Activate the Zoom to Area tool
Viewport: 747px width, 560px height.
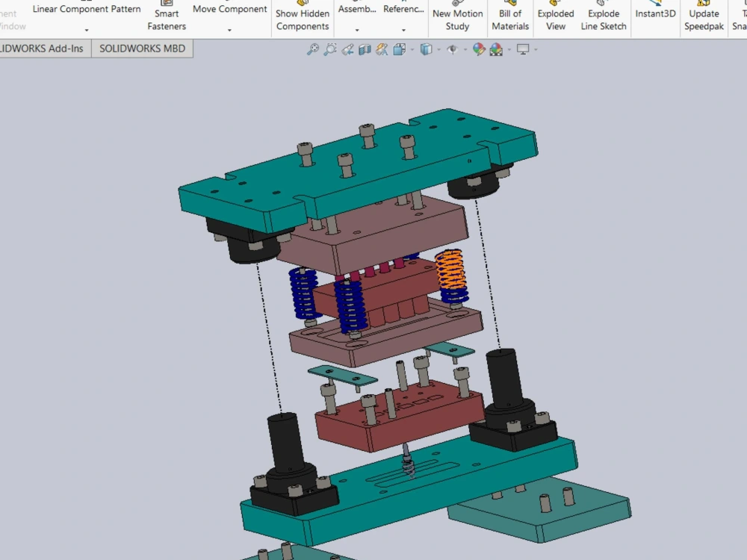329,49
